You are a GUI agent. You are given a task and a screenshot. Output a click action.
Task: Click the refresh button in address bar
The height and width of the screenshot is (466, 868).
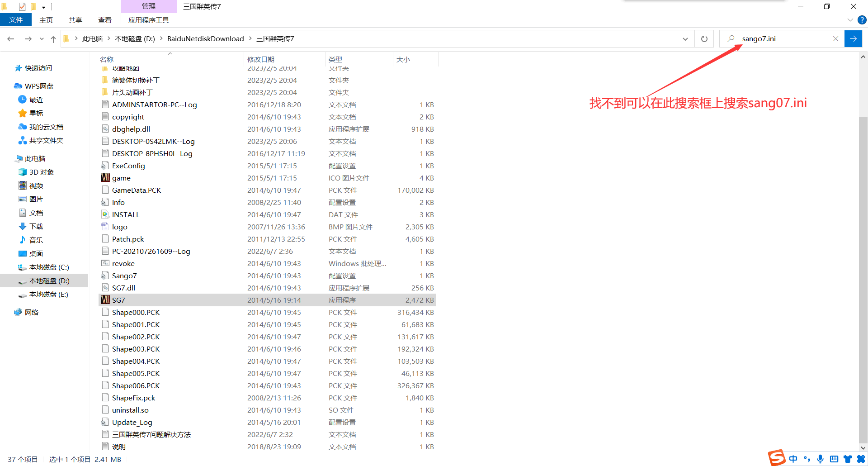pos(704,39)
